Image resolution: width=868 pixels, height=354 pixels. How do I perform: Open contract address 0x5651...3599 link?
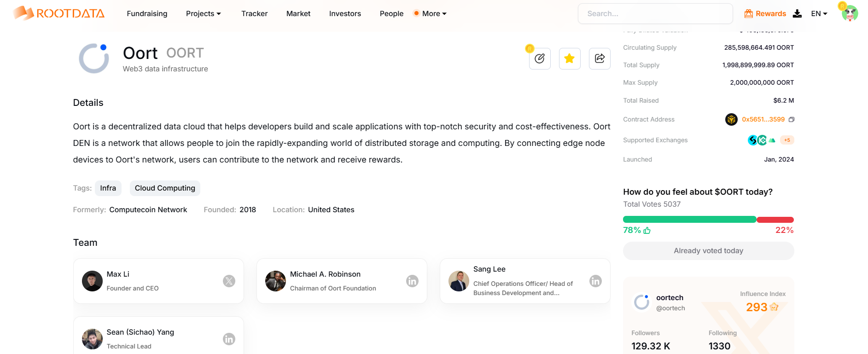[763, 119]
